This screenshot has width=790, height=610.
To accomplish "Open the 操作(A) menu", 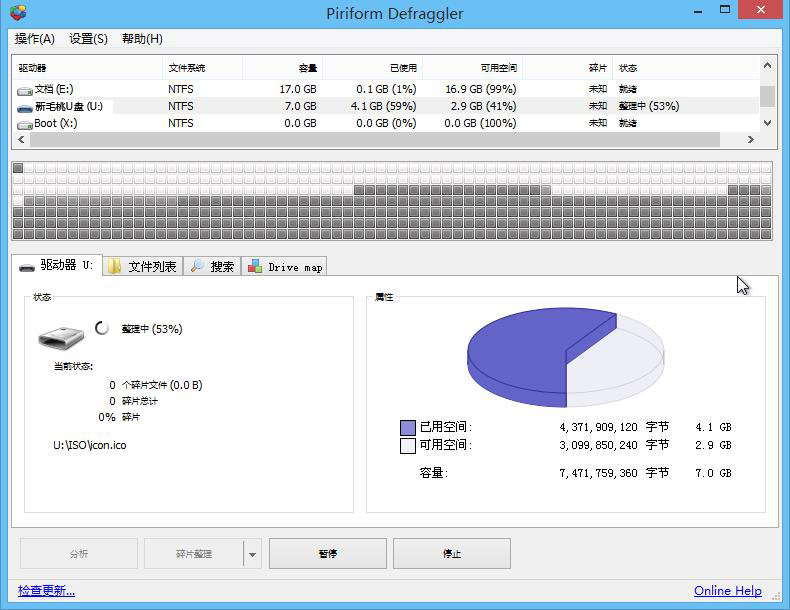I will coord(35,39).
